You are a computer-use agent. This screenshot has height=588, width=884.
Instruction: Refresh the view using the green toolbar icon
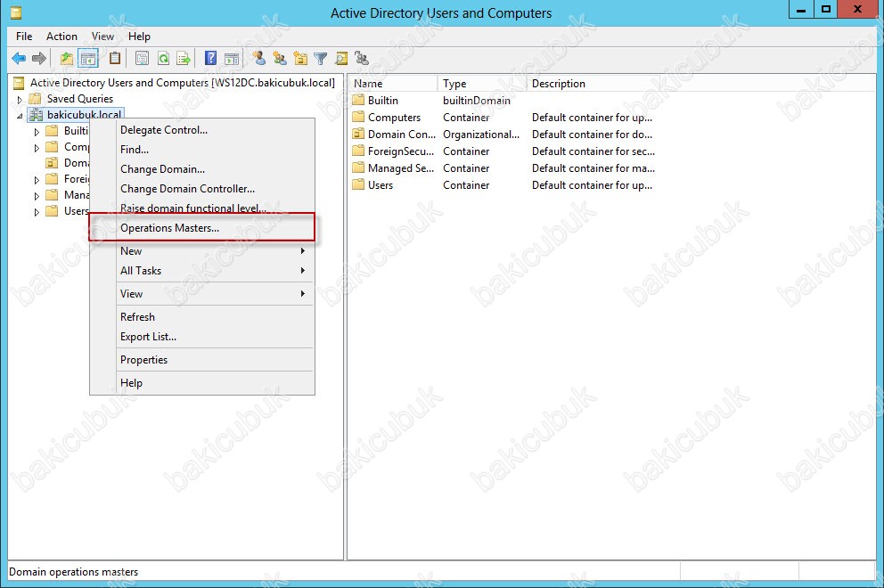click(163, 58)
